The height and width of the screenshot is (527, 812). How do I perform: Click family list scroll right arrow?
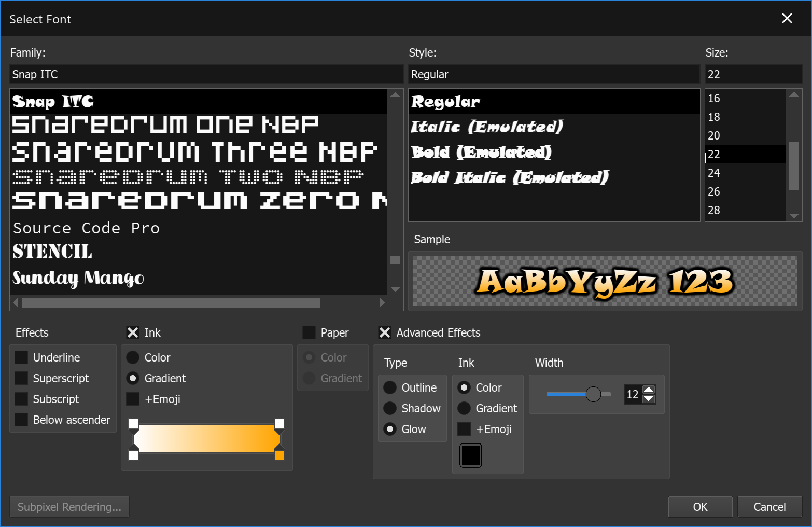382,302
